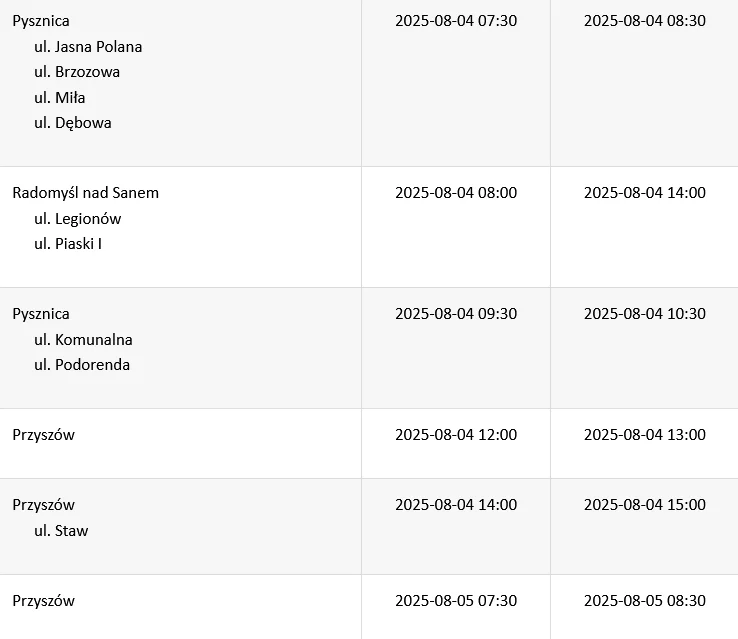Select end time 2025-08-04 08:30

[645, 21]
